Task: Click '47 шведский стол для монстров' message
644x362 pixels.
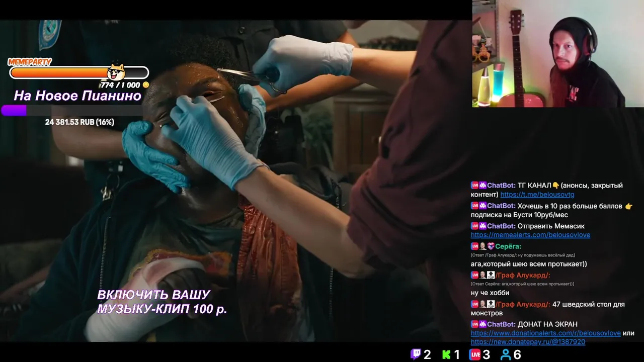Action: [547, 309]
